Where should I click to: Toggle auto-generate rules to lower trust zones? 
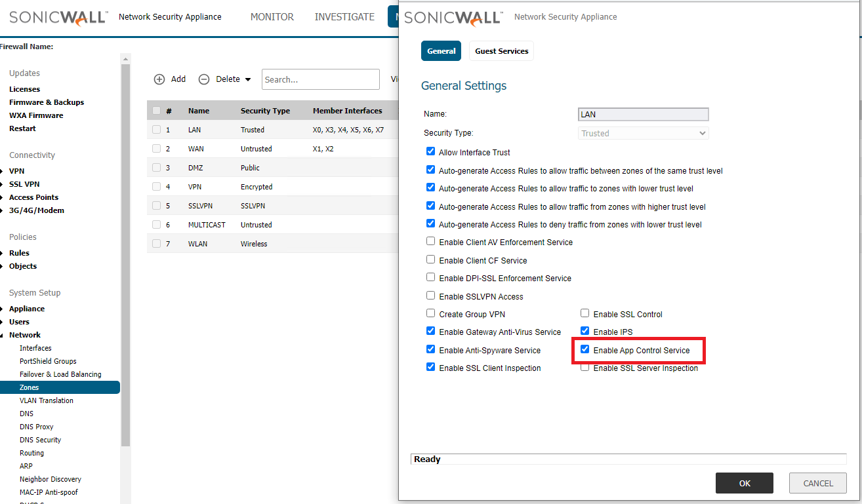click(x=430, y=187)
